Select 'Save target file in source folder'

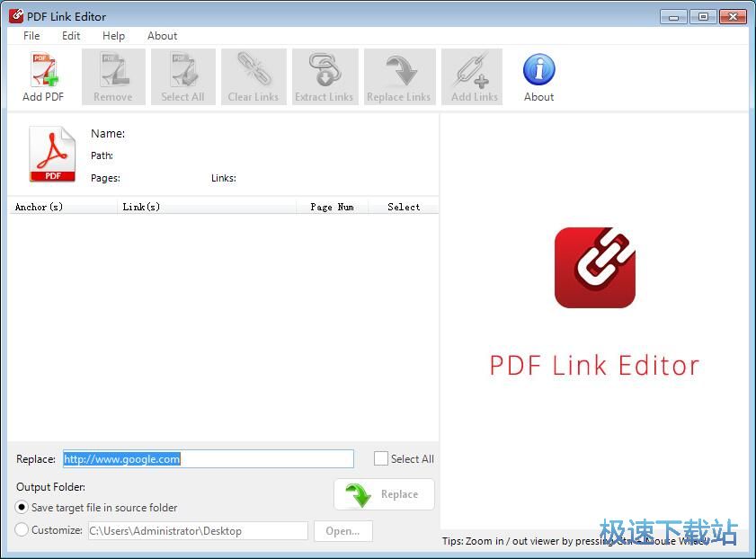(21, 507)
